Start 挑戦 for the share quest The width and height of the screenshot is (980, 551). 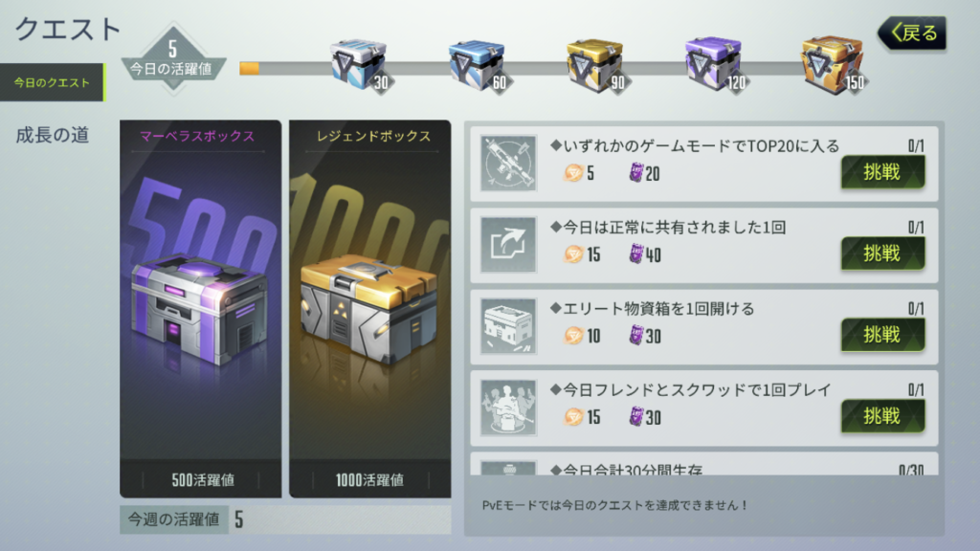[x=882, y=253]
